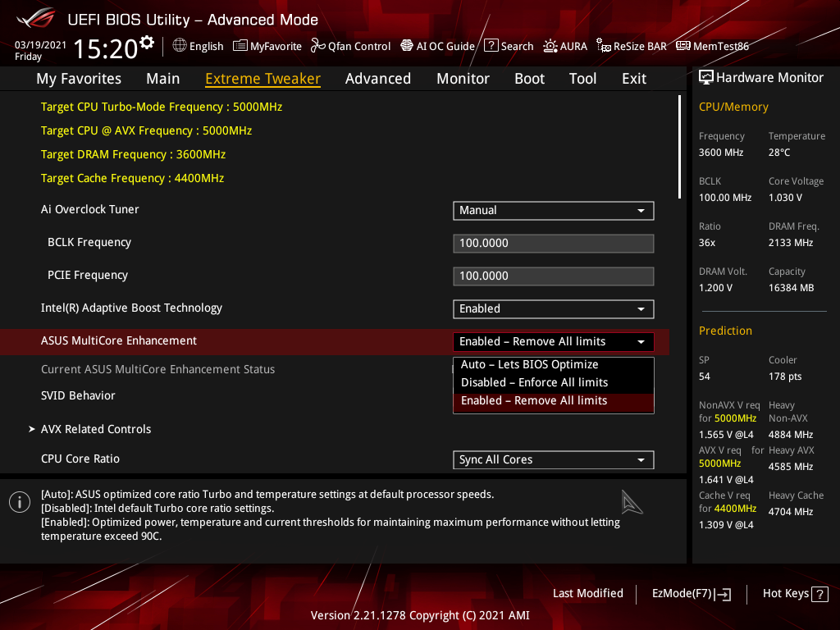
Task: Switch to EzMode(F7)
Action: click(691, 594)
